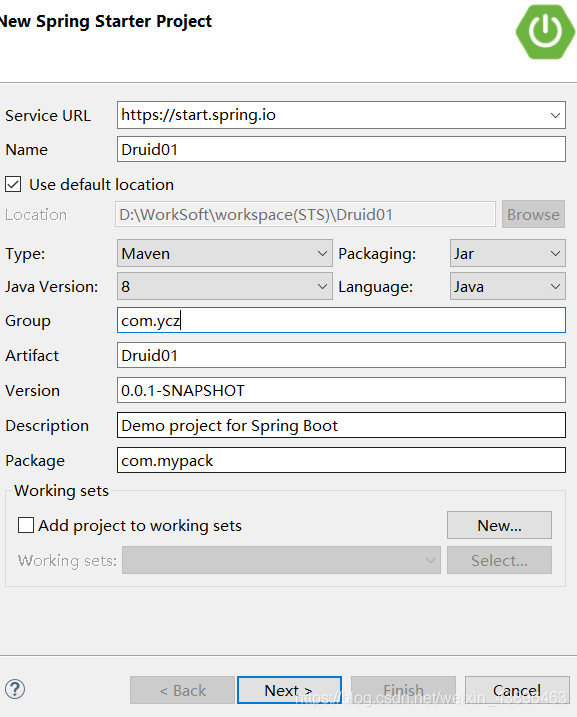Screen dimensions: 577x717
Task: Open the Packaging Jar dropdown
Action: coord(508,253)
